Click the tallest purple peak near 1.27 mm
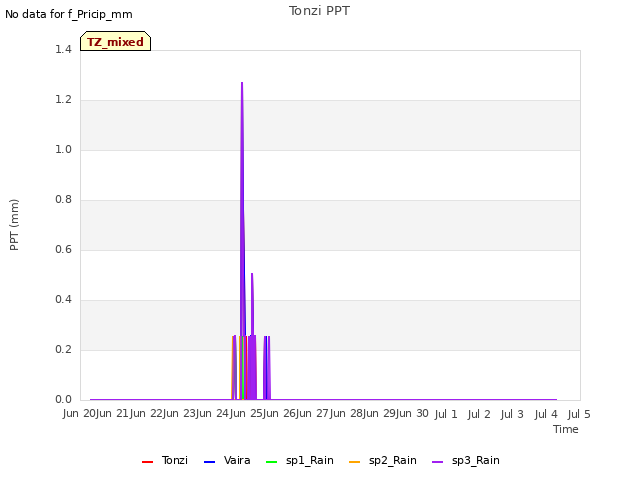 pyautogui.click(x=242, y=83)
